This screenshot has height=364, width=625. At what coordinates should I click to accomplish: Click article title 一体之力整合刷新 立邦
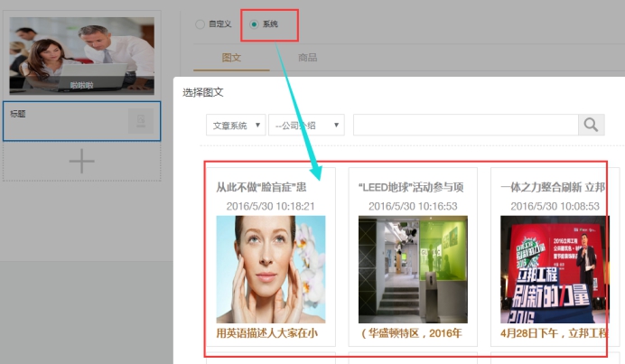[553, 187]
